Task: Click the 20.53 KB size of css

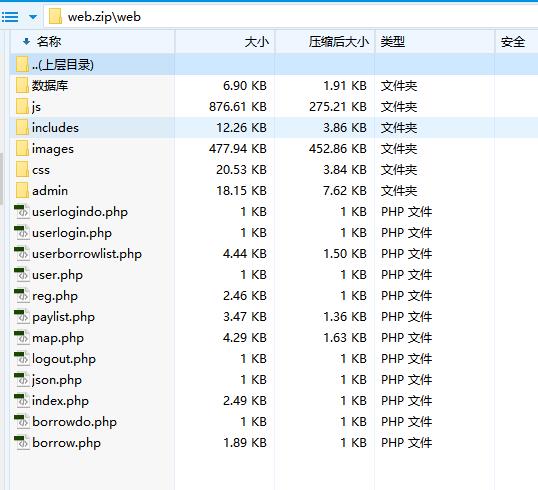Action: (x=241, y=170)
